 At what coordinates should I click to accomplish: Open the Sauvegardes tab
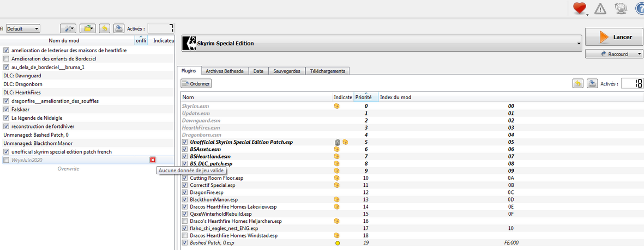point(286,71)
